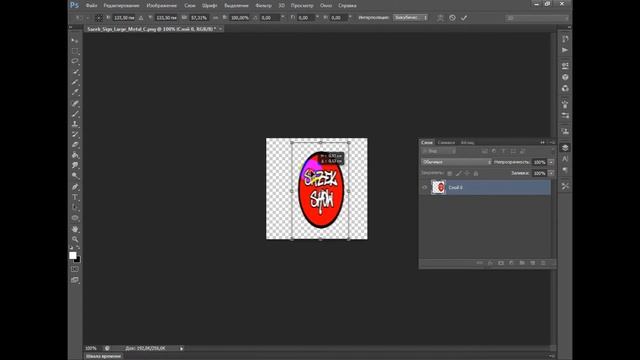Select the Brush tool
Image resolution: width=640 pixels, height=360 pixels.
(75, 114)
